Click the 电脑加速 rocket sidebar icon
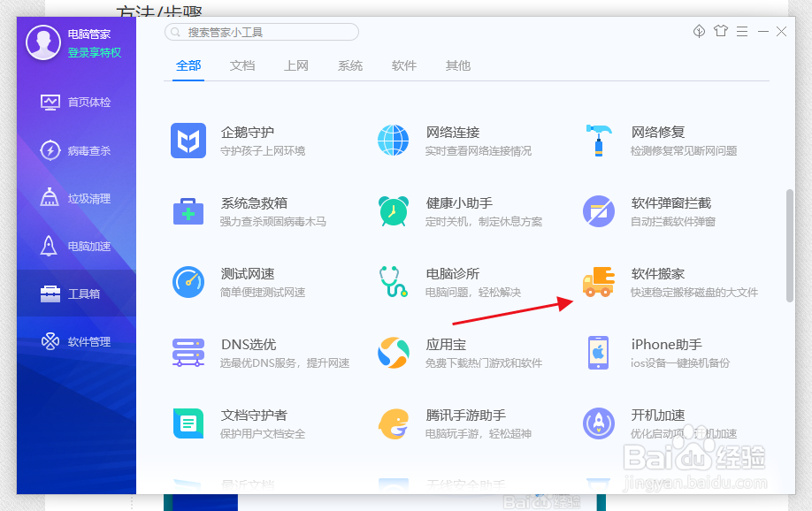Screen dimensions: 812x511 tap(49, 246)
